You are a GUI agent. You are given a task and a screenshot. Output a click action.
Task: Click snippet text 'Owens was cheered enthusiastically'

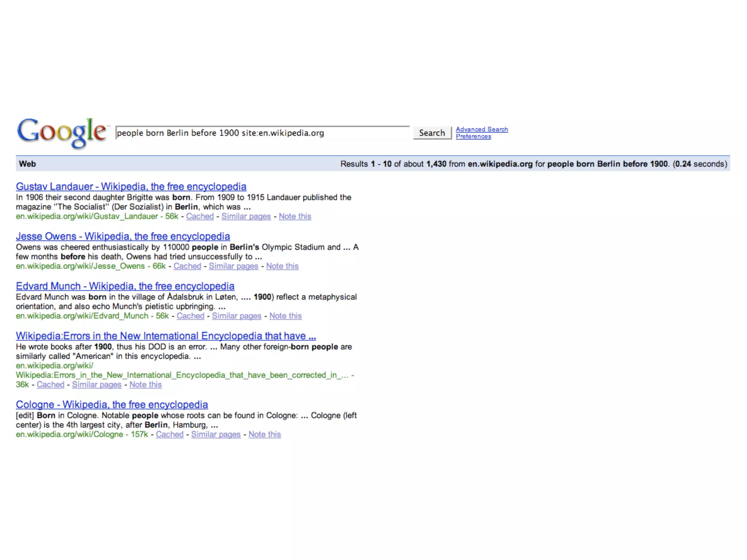coord(82,247)
